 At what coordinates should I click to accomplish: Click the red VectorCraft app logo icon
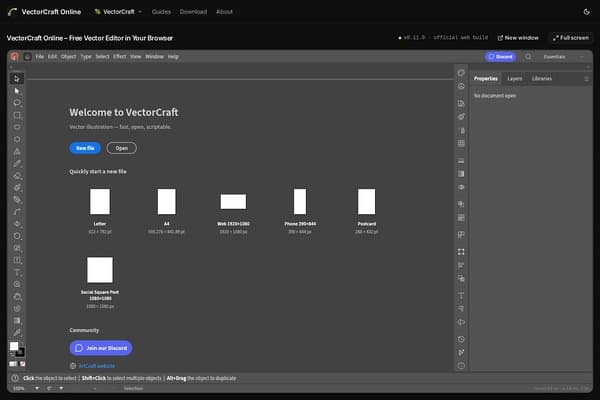pos(15,57)
